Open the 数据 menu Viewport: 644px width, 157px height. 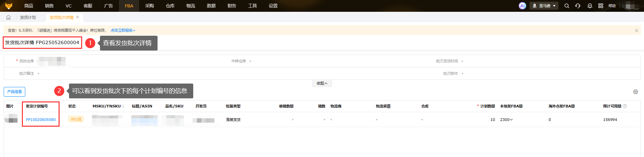tap(211, 6)
